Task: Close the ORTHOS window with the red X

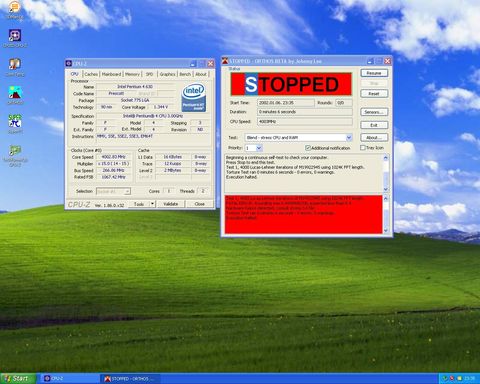Action: (x=387, y=61)
